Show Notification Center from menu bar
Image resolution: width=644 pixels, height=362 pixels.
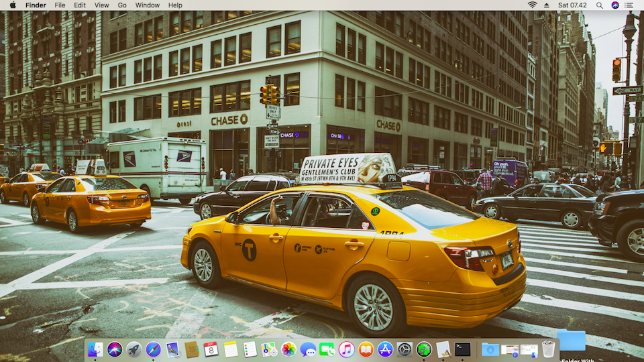[x=631, y=5]
